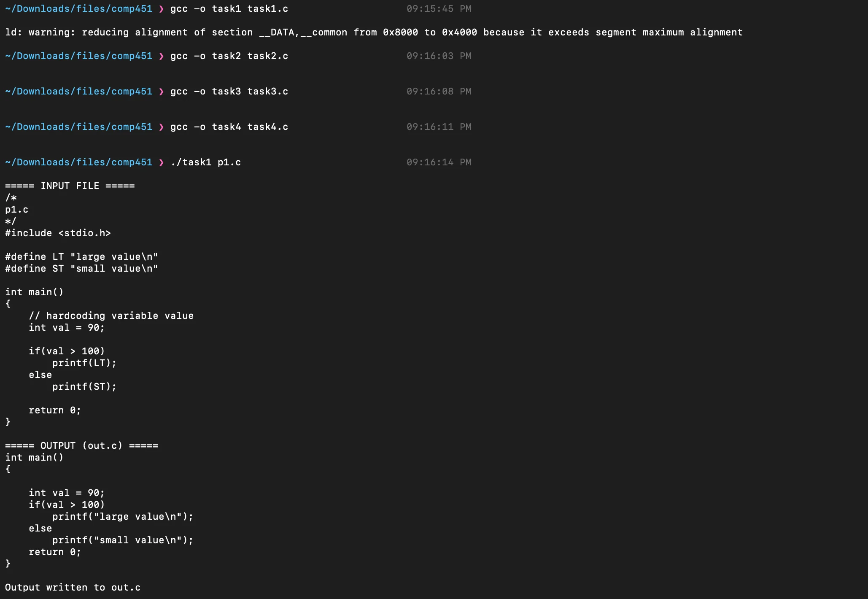Click printf("large value\n") in output
Viewport: 868px width, 599px height.
(x=122, y=517)
